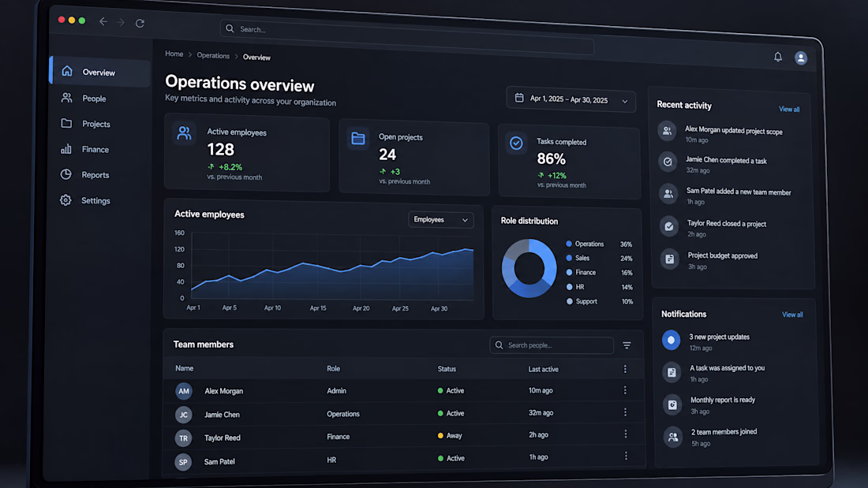Screen dimensions: 868x488
Task: Click the Operations legend color dot
Action: coord(568,244)
